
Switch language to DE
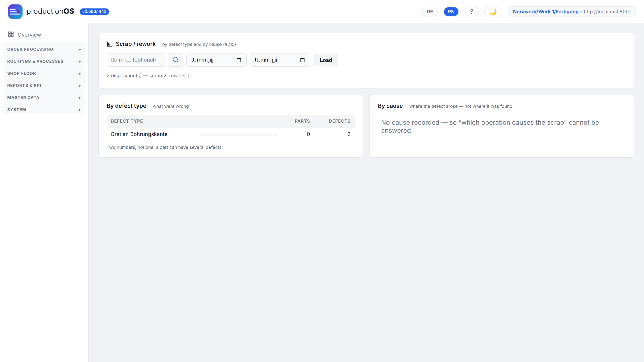coord(430,11)
